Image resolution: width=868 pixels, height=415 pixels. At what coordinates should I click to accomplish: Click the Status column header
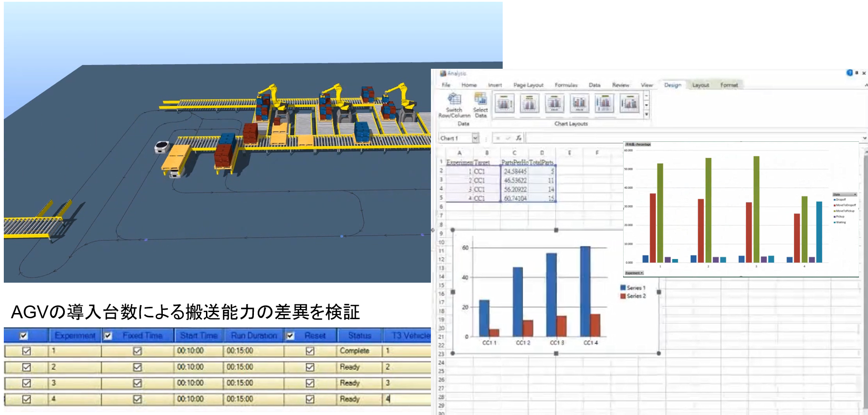coord(359,336)
